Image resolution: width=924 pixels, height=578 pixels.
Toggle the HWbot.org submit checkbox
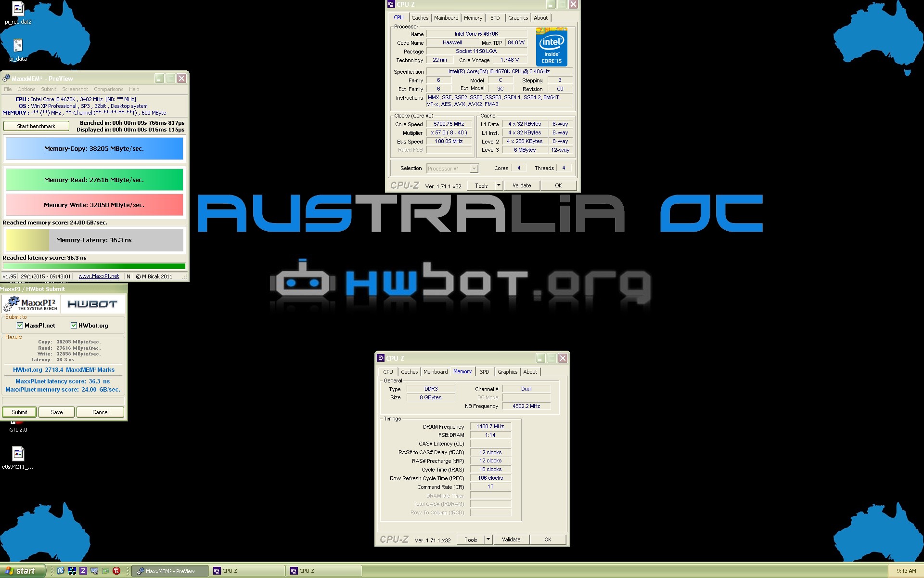[x=74, y=326]
